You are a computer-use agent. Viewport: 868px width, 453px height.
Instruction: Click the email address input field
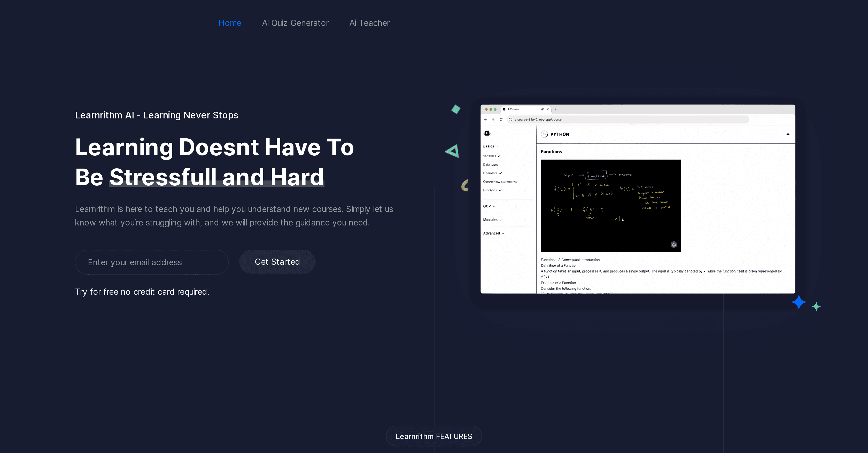(152, 262)
